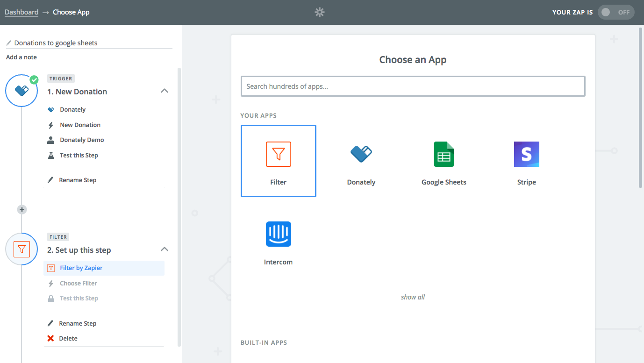The width and height of the screenshot is (644, 363).
Task: Click the small filter icon beside Filter by Zapier
Action: (x=51, y=268)
